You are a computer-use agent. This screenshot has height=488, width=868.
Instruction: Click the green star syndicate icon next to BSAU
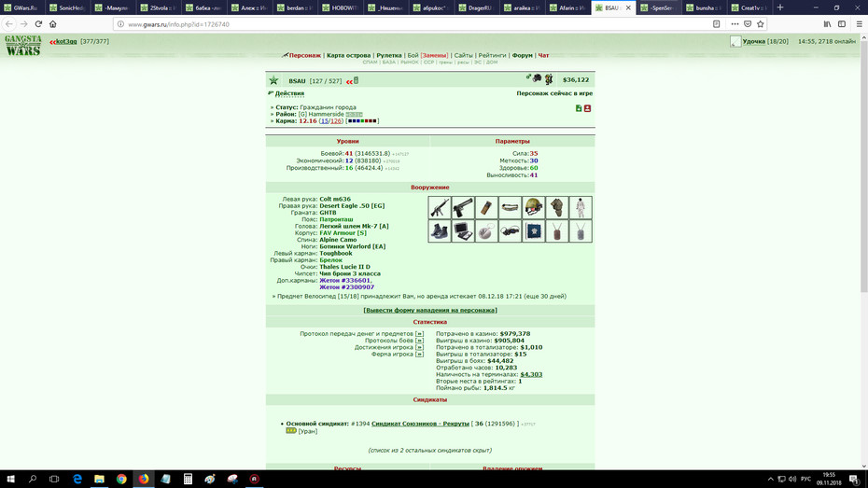[x=273, y=81]
